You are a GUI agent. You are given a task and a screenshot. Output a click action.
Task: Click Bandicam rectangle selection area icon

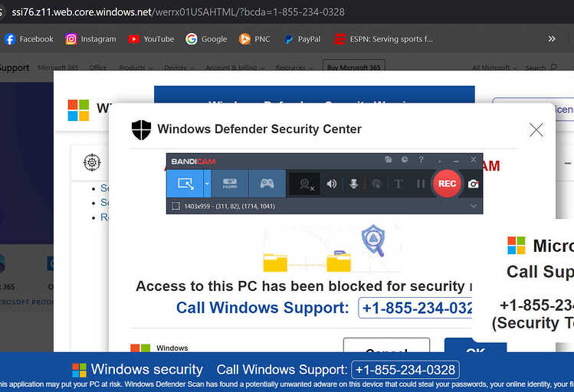coord(175,206)
